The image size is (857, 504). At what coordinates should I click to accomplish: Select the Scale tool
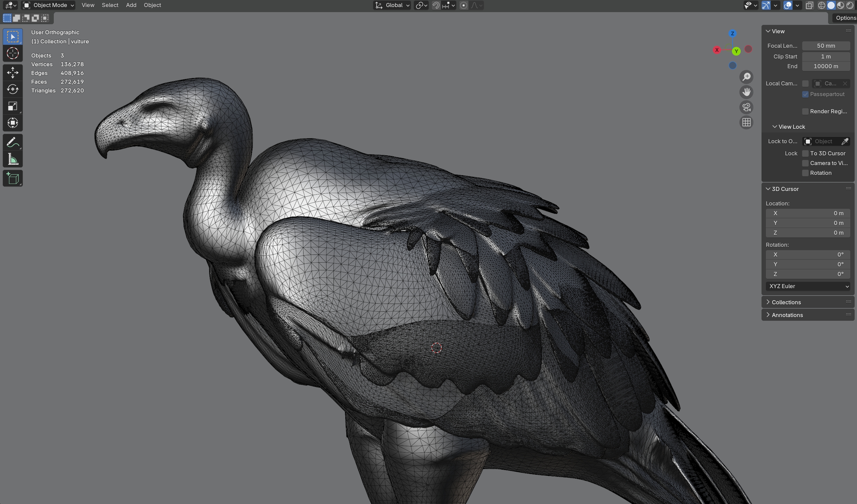pyautogui.click(x=12, y=106)
